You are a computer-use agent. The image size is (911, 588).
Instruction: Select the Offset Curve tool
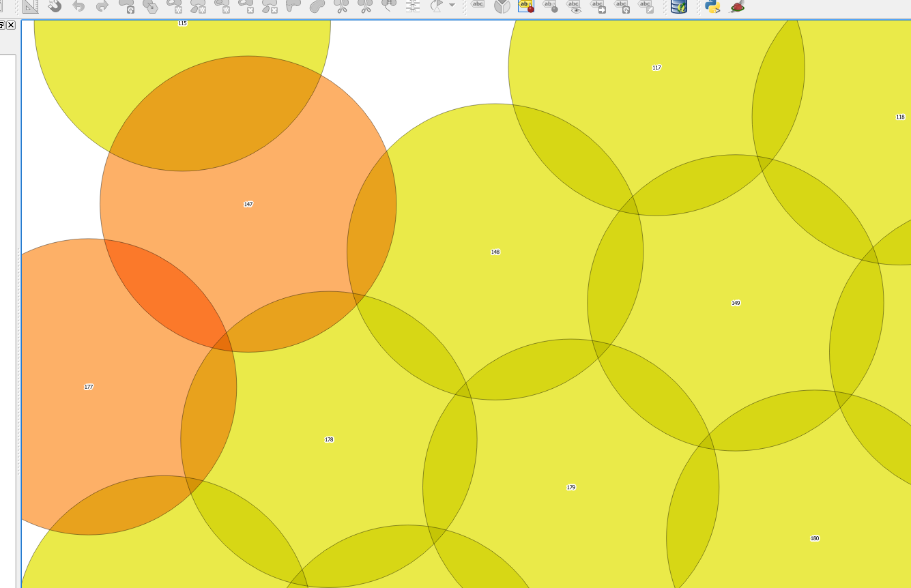click(317, 6)
